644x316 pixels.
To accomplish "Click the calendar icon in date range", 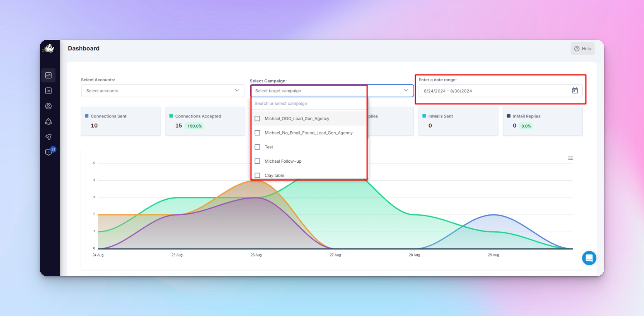I will pyautogui.click(x=575, y=91).
